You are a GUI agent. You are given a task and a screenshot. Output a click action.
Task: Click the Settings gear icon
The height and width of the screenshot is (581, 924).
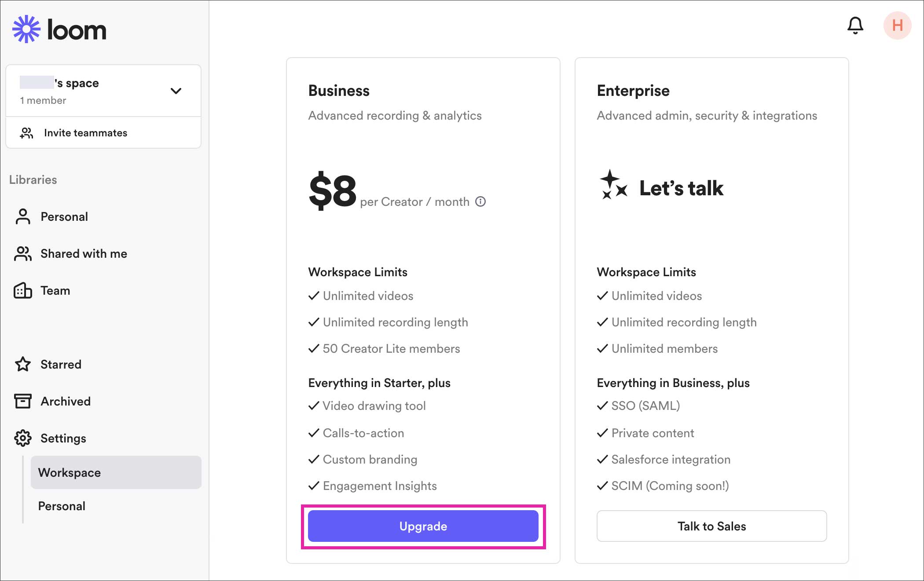pyautogui.click(x=23, y=438)
